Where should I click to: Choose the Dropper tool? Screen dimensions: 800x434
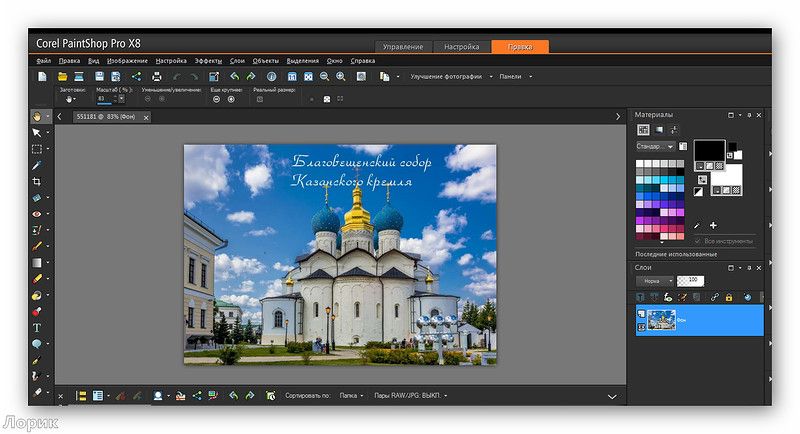[x=37, y=165]
